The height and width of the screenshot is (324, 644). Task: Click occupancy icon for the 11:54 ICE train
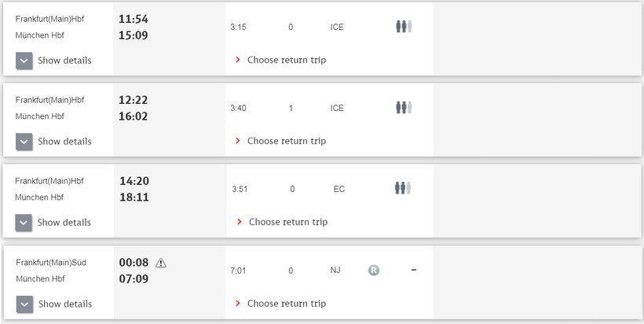click(x=404, y=27)
